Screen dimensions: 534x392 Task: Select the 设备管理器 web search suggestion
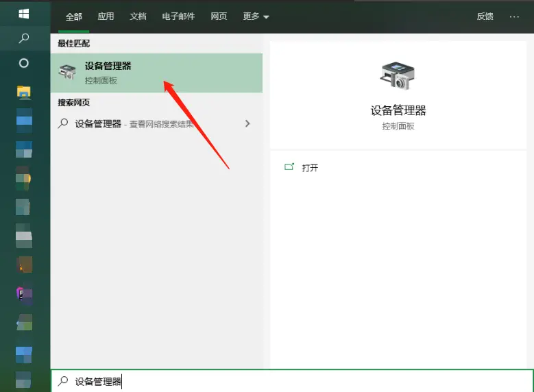pos(156,123)
